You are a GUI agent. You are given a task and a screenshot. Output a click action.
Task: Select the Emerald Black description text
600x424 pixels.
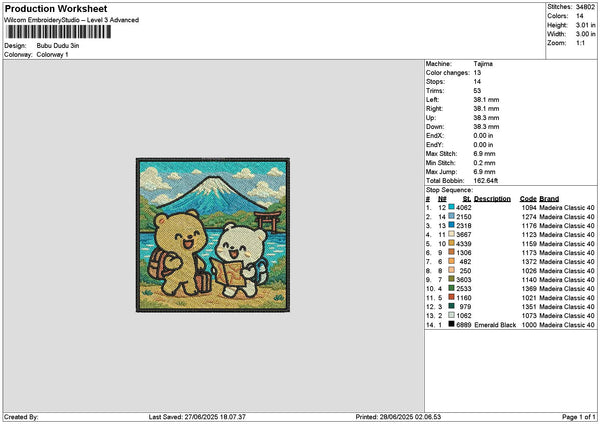495,325
